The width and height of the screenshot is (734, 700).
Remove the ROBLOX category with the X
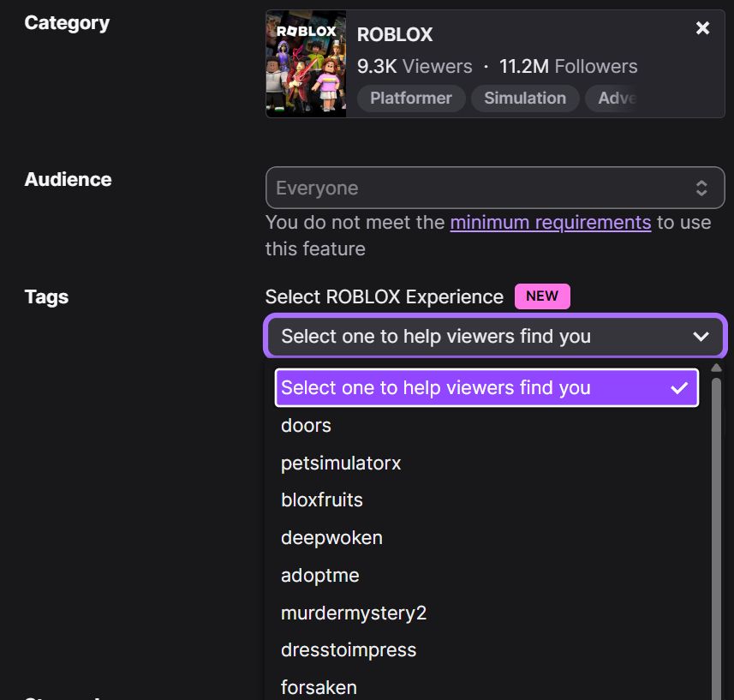(702, 27)
